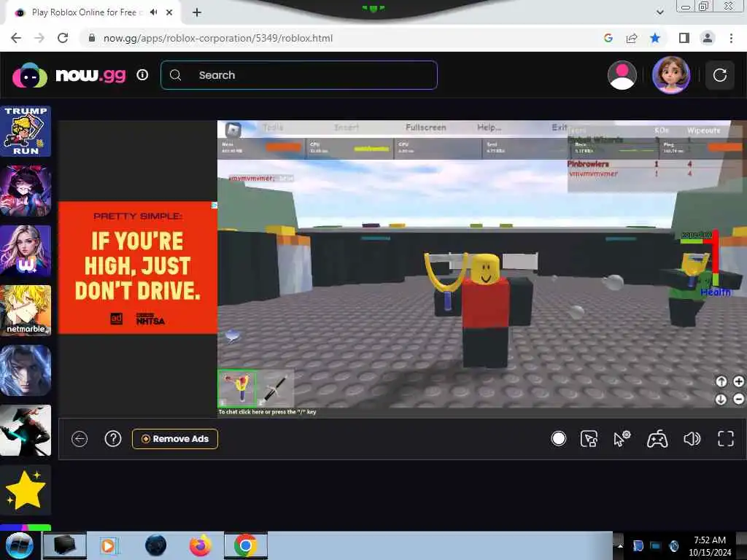Open the cartoon girl avatar icon
Image resolution: width=747 pixels, height=560 pixels.
[671, 75]
